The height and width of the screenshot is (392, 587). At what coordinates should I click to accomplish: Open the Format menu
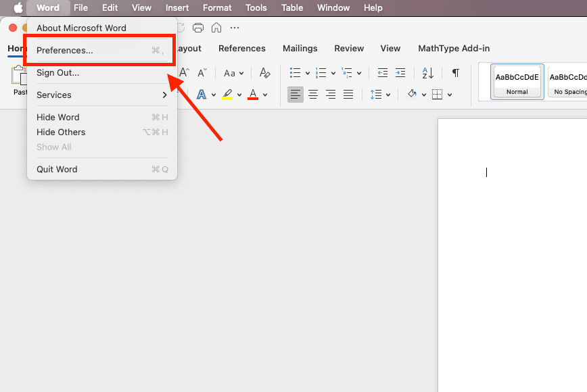pos(217,7)
